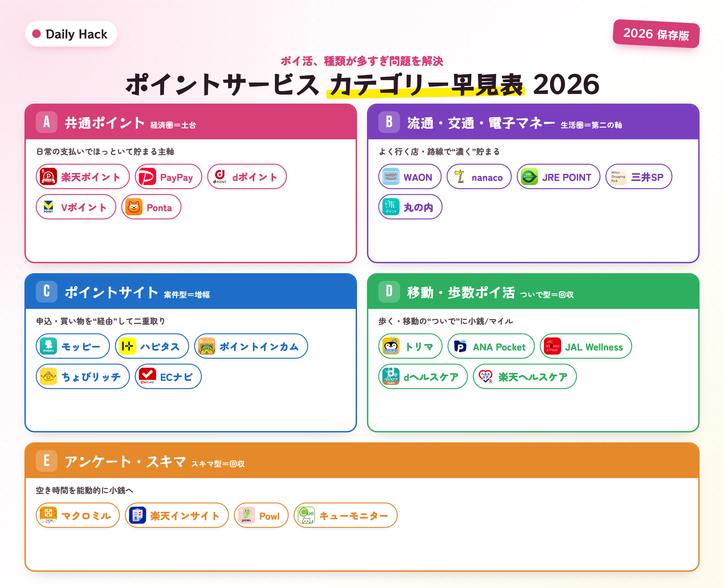Viewport: 724px width, 588px height.
Task: Click the ANA Pocket blue P icon
Action: coord(460,346)
